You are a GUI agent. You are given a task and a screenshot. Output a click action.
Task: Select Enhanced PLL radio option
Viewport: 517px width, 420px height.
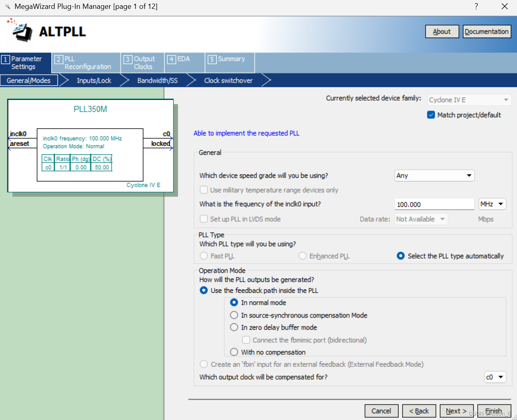(x=303, y=256)
